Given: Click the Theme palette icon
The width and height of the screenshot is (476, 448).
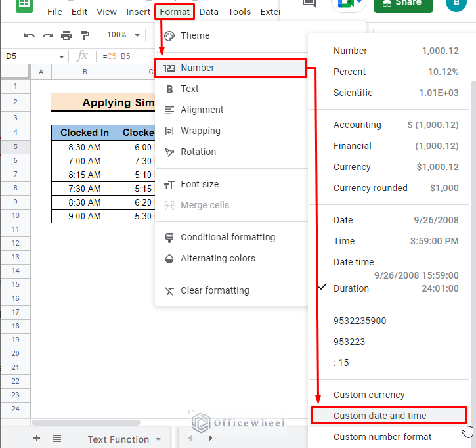Looking at the screenshot, I should pyautogui.click(x=169, y=36).
